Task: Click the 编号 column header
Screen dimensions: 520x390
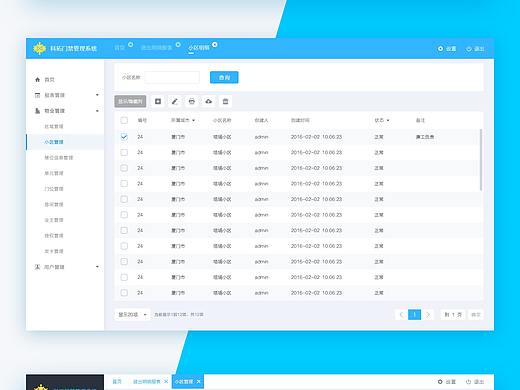Action: [142, 120]
